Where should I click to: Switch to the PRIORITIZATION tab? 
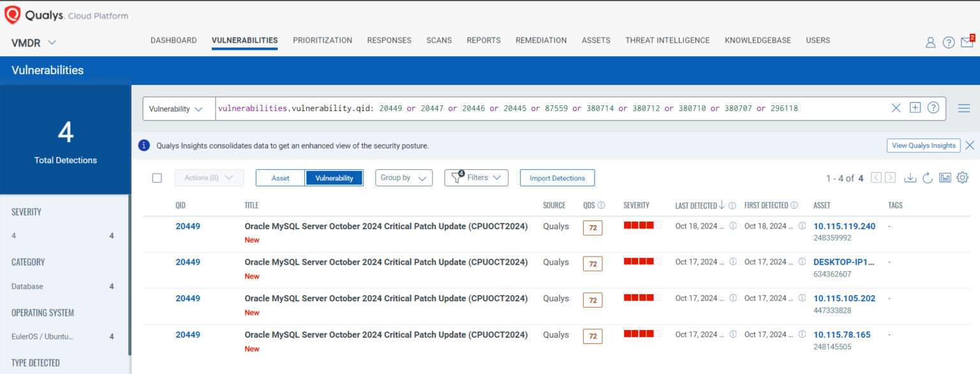[322, 40]
